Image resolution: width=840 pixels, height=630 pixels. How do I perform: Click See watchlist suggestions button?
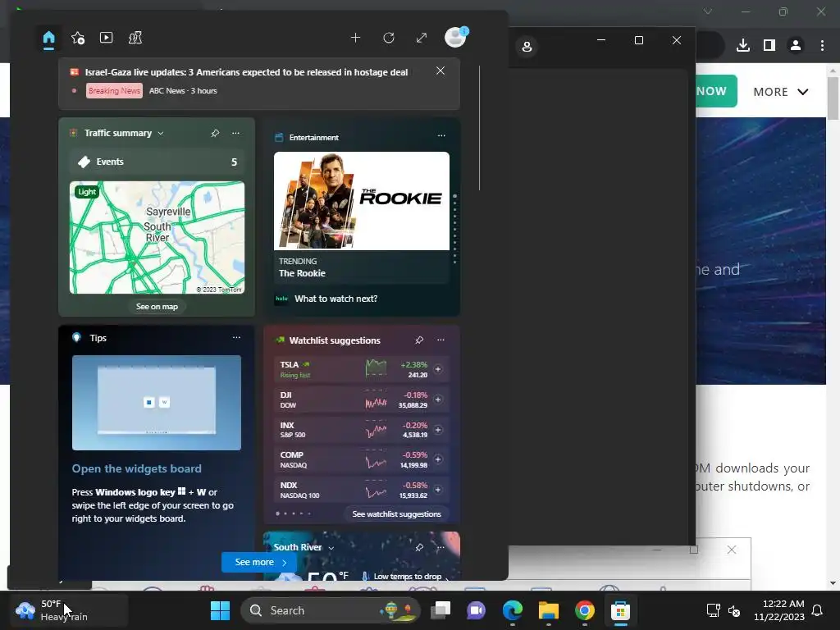click(396, 514)
